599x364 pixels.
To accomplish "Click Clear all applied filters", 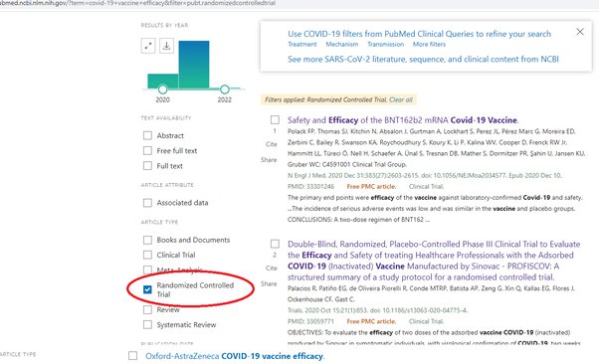I will point(401,99).
